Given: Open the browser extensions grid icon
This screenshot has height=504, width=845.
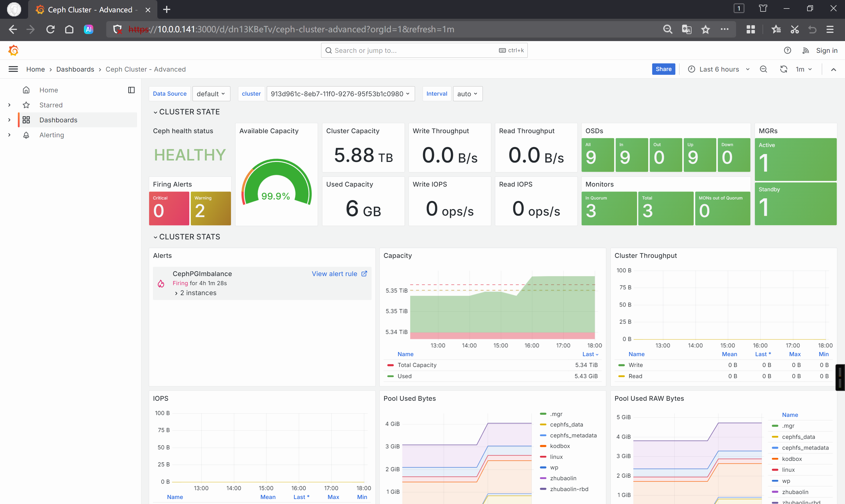Looking at the screenshot, I should click(x=750, y=30).
